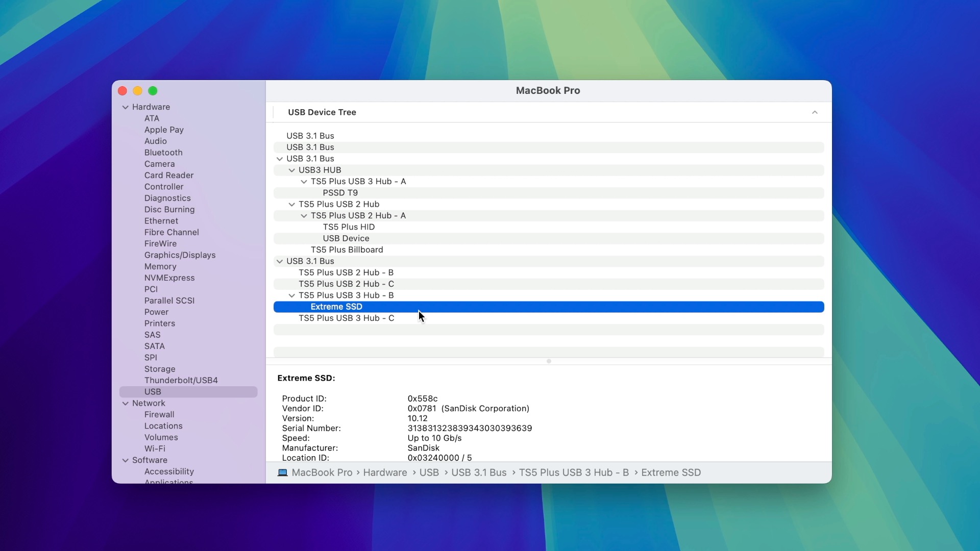Screen dimensions: 980x551
Task: Click the MacBook Pro laptop icon in path bar
Action: 282,473
